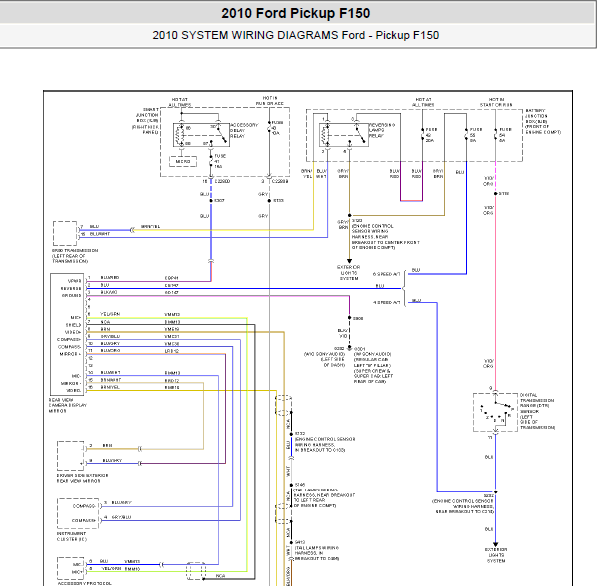
Task: Click the '4 SPEED A/T' label
Action: [386, 303]
